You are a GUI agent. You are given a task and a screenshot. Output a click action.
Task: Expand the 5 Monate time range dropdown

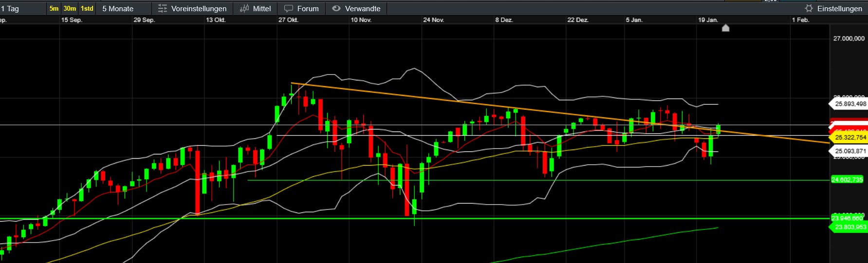pos(124,8)
